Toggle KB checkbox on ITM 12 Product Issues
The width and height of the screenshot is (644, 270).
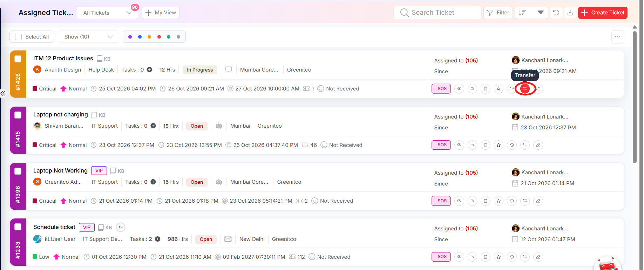pyautogui.click(x=100, y=59)
